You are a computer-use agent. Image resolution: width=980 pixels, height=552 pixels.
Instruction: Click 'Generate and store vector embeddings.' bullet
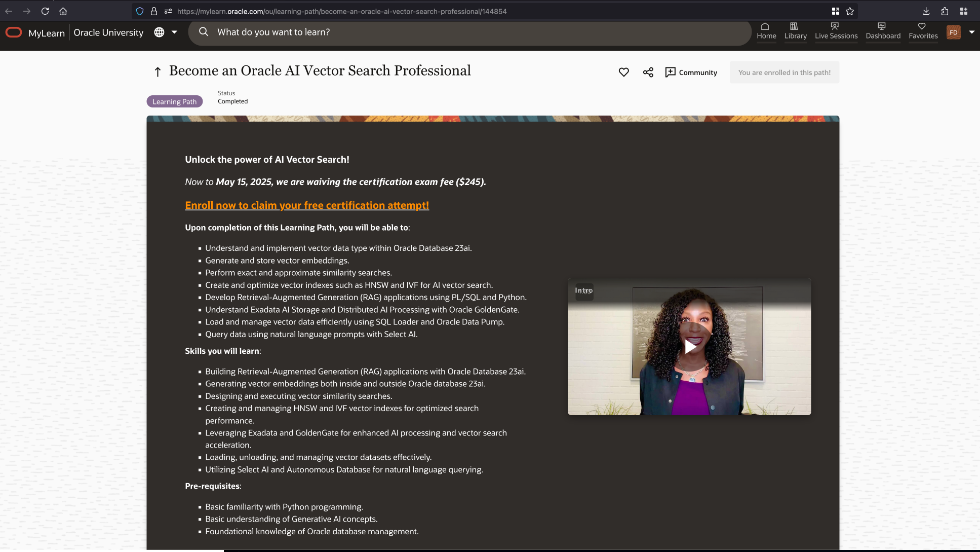[x=277, y=261]
